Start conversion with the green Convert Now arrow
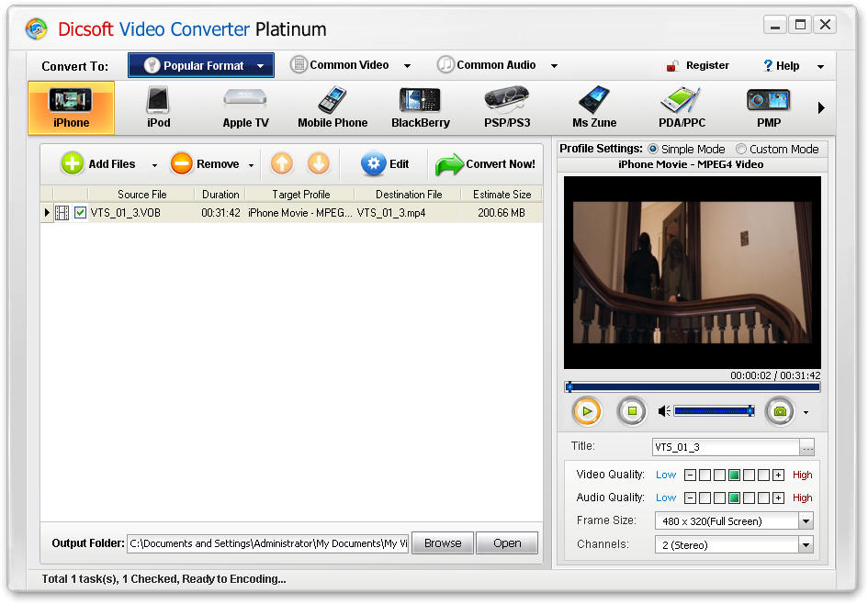868x604 pixels. 449,164
